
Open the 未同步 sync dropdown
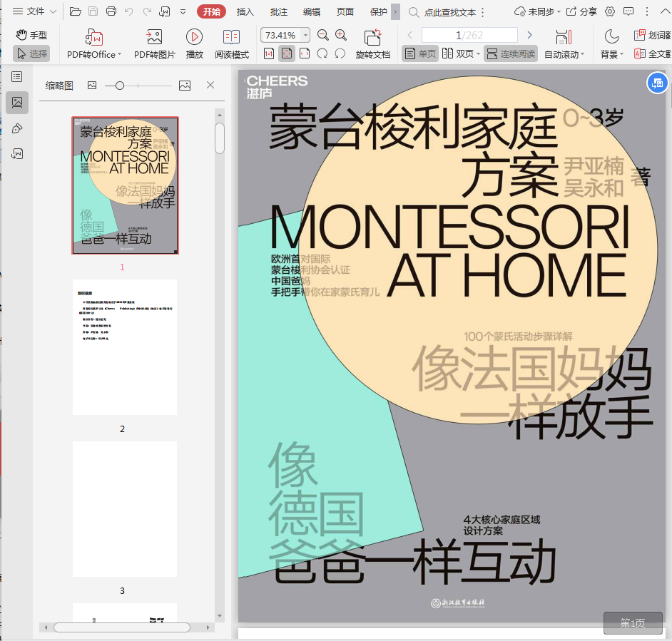(537, 11)
